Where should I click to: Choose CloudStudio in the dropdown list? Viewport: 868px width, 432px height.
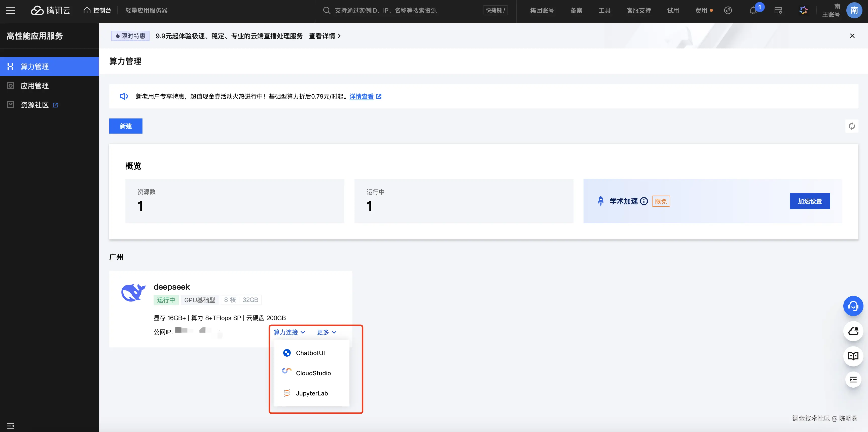coord(313,373)
